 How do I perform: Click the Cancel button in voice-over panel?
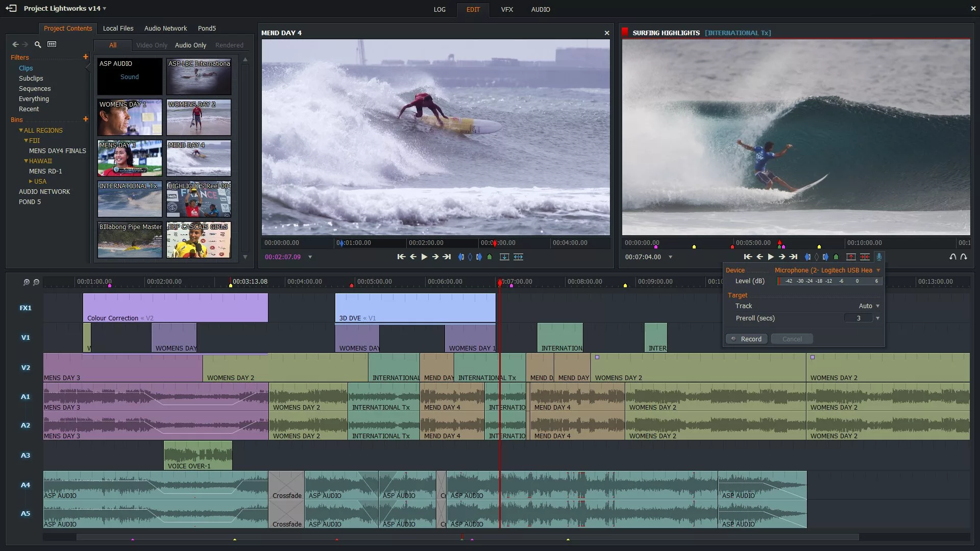coord(792,339)
